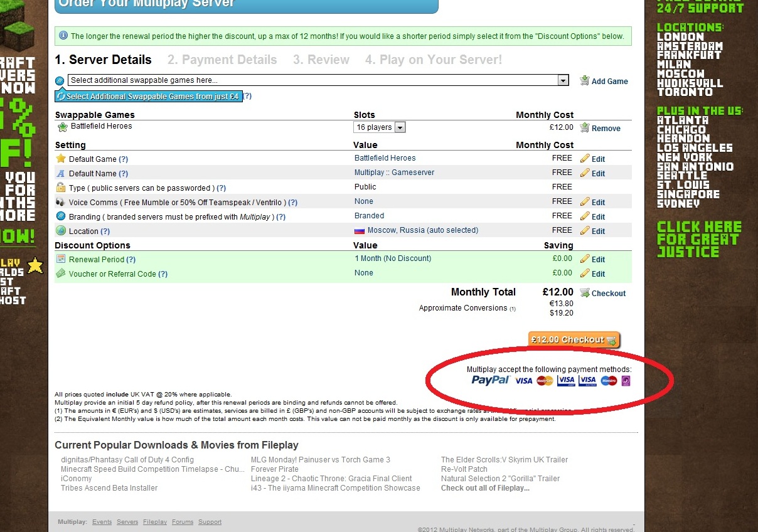Open the Forums footer link

point(183,522)
